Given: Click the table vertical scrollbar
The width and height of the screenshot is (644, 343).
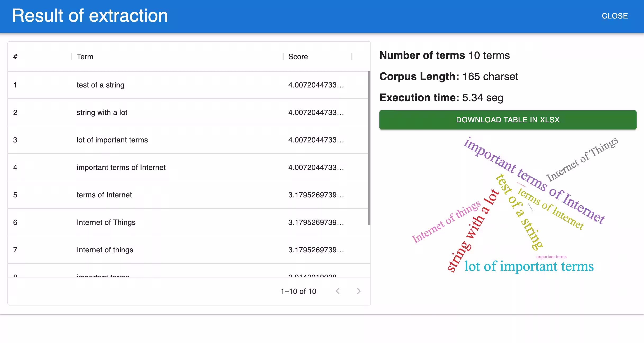Looking at the screenshot, I should (x=369, y=148).
